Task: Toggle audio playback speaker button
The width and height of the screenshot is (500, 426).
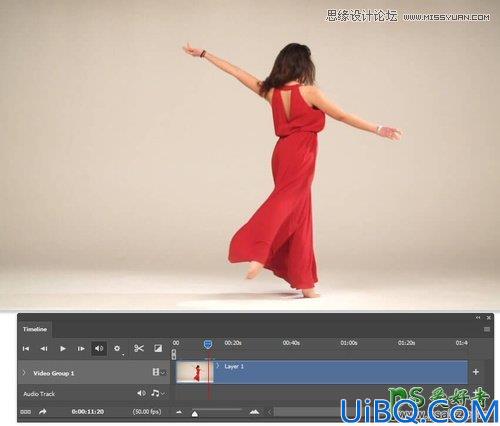Action: pyautogui.click(x=99, y=349)
